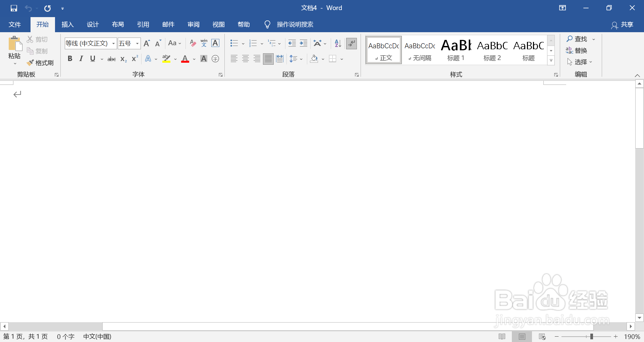Image resolution: width=644 pixels, height=342 pixels.
Task: Switch to the Layout (布局) tab
Action: tap(118, 24)
